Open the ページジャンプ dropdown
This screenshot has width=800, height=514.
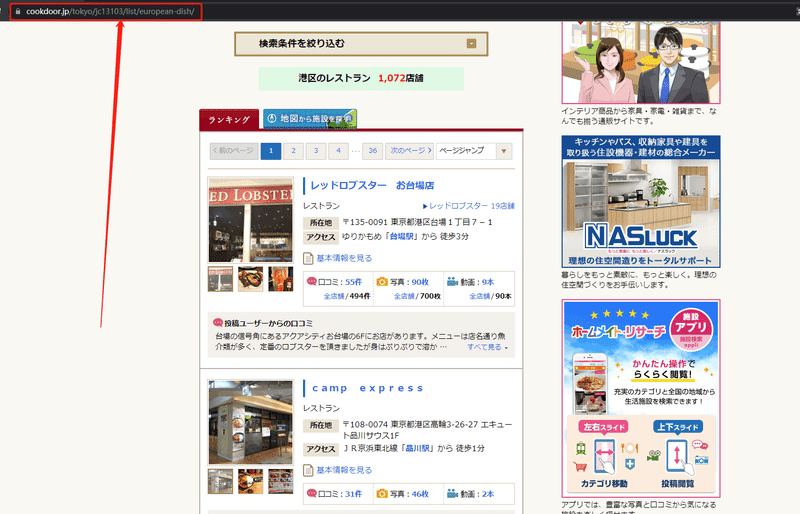click(474, 151)
